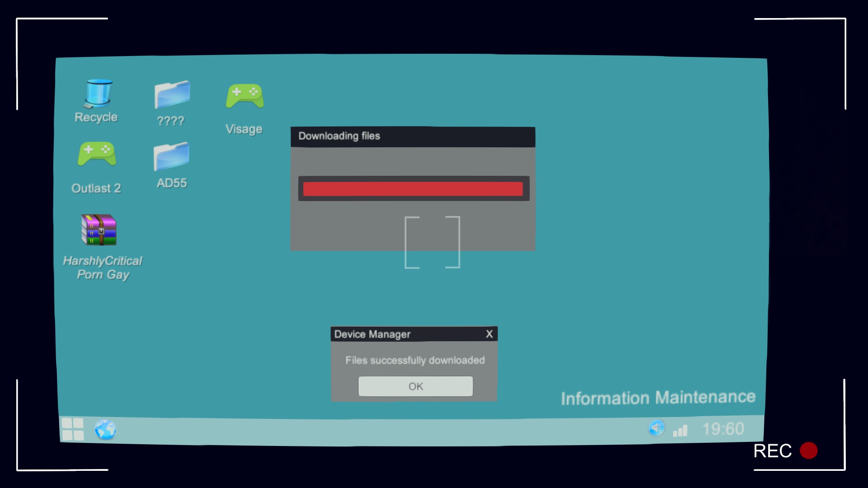Open the start menu grid icon
Viewport: 868px width, 488px height.
coord(73,429)
